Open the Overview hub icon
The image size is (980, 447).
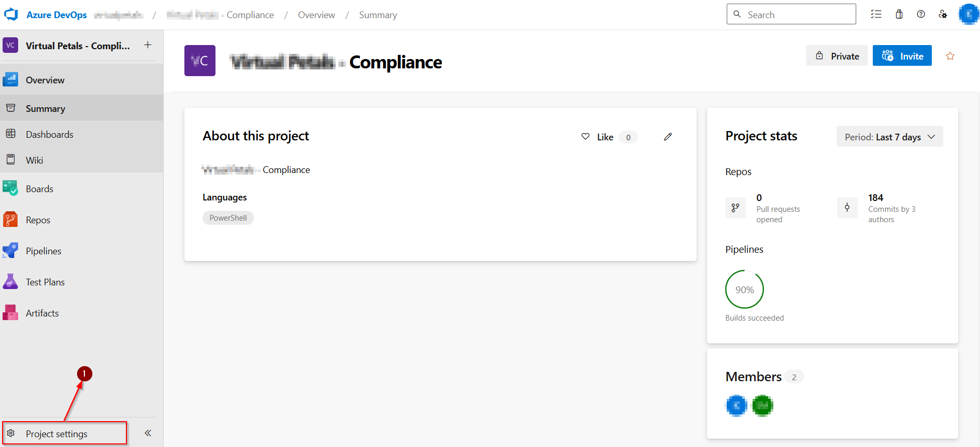[x=10, y=80]
